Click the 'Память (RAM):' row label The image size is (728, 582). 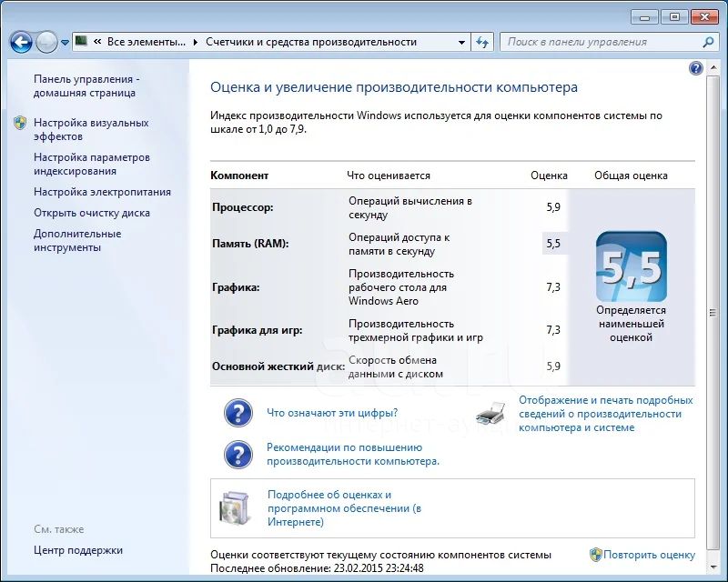coord(250,244)
